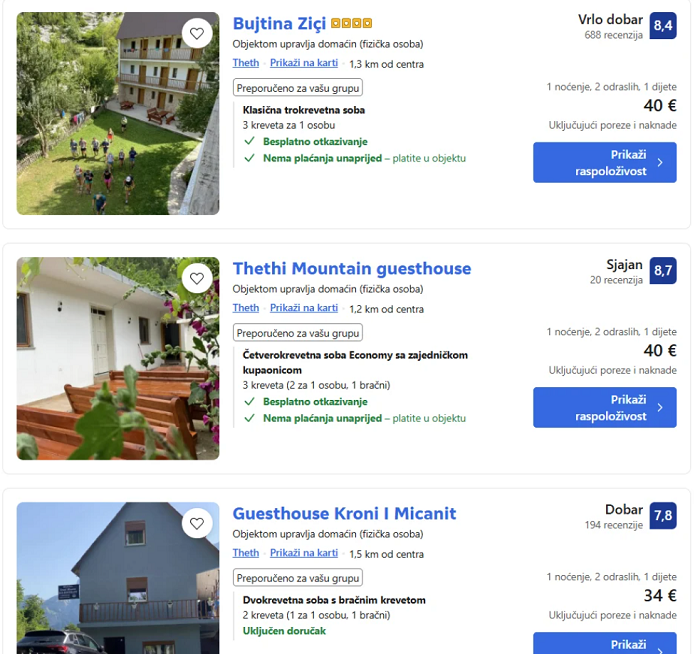This screenshot has height=654, width=700.
Task: Open Guesthouse Kroni I Micanit title link
Action: pos(344,513)
